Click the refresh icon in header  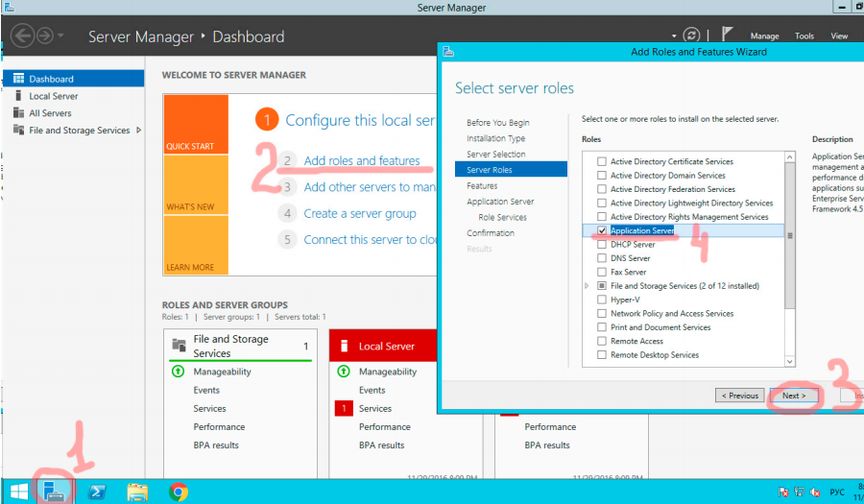click(692, 36)
